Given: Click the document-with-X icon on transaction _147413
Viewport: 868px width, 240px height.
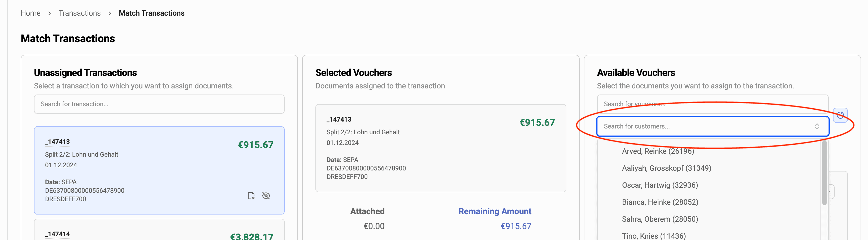Looking at the screenshot, I should (251, 196).
